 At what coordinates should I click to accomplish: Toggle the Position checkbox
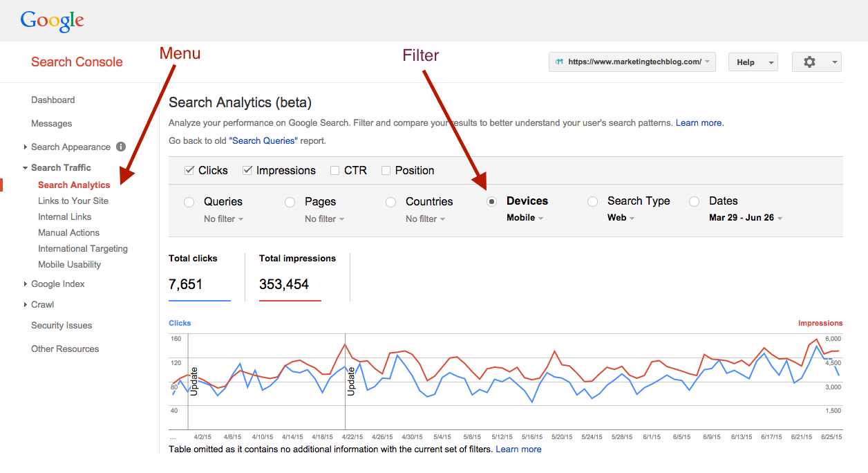(x=386, y=171)
